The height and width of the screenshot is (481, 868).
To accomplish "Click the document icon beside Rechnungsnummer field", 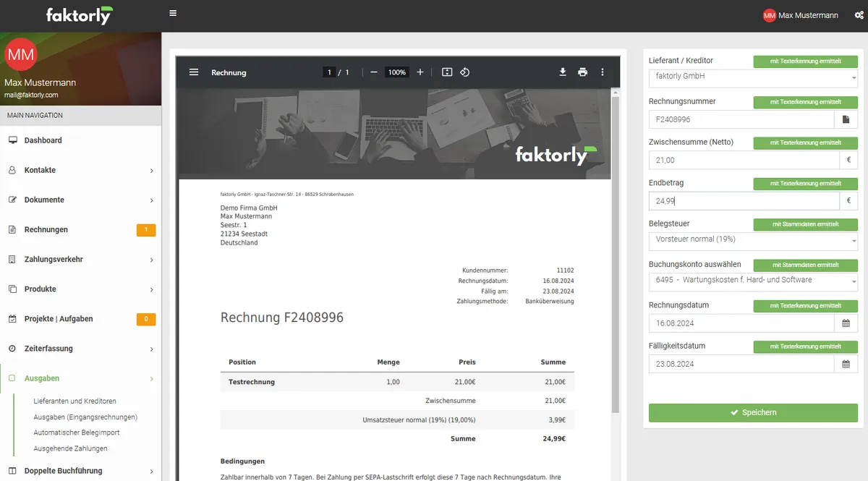I will point(846,119).
